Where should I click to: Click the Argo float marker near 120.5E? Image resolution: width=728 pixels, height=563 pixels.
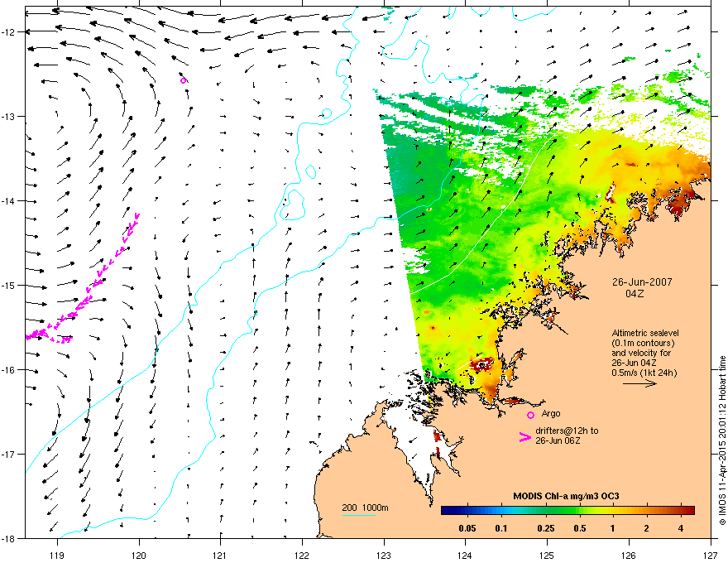tap(183, 81)
